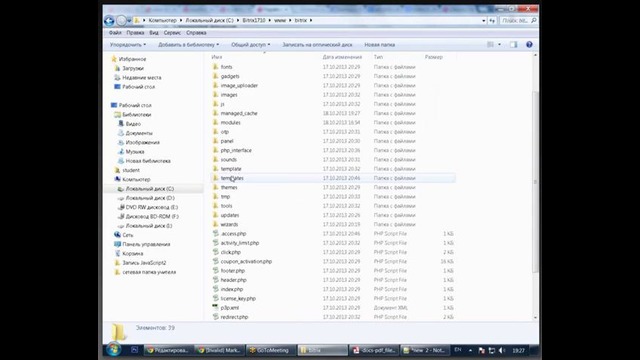640x360 pixels.
Task: Select the fonts folder icon
Action: [216, 67]
